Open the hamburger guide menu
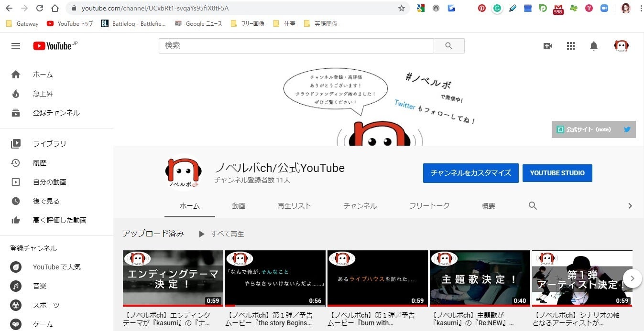 [x=16, y=46]
